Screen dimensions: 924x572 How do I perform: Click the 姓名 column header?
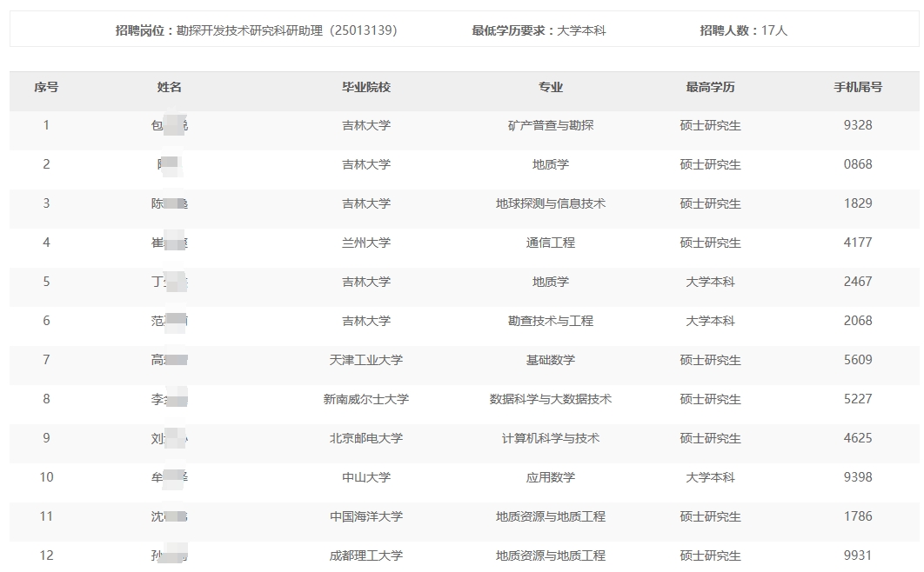pyautogui.click(x=170, y=87)
